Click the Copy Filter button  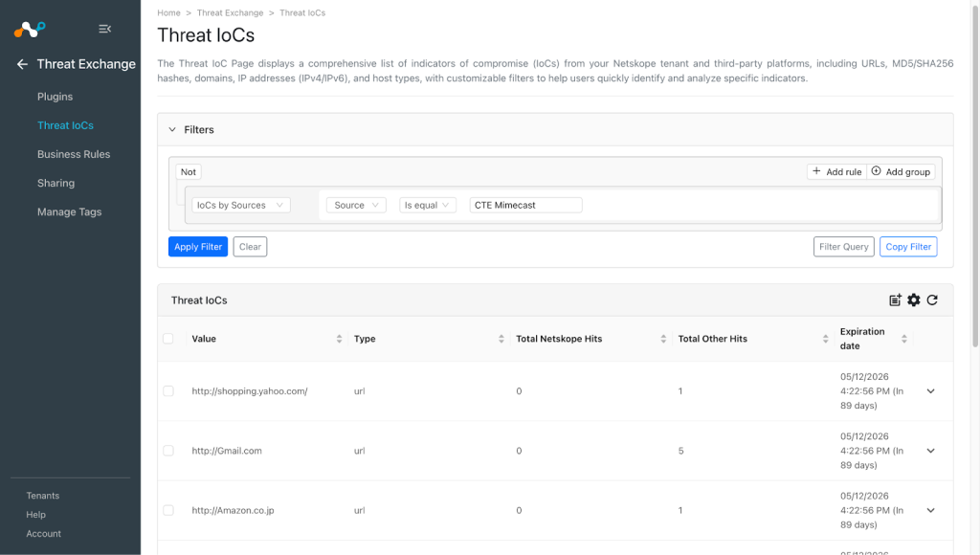tap(908, 246)
